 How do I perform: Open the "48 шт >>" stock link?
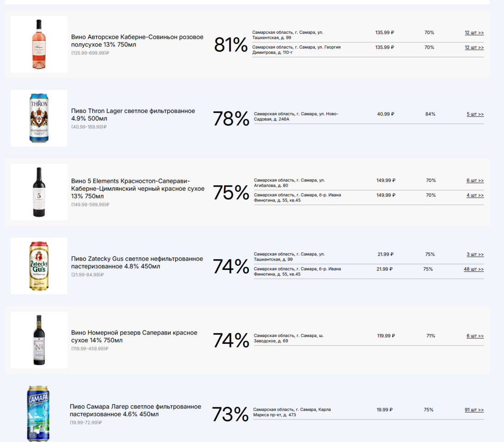click(x=473, y=269)
